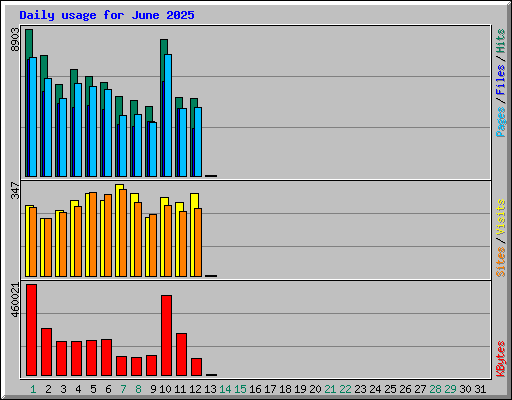Viewport: 512px width, 400px height.
Task: Select day label 18 on the axis
Action: coord(285,389)
